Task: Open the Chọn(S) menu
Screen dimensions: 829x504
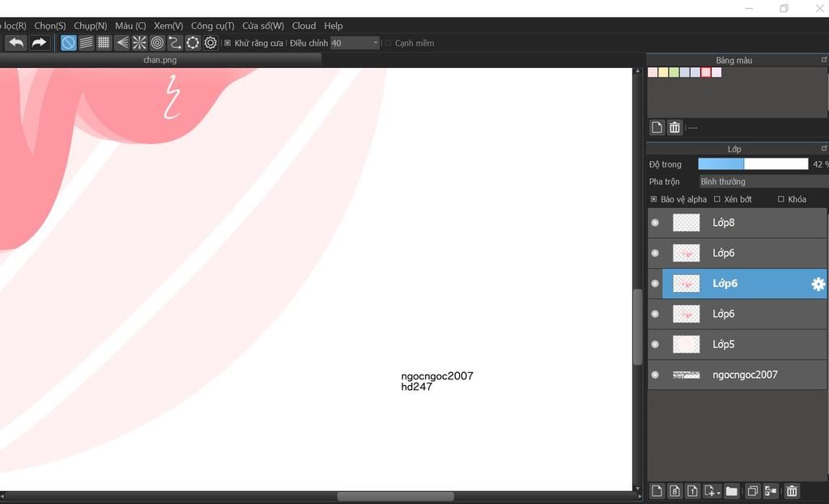Action: coord(49,25)
